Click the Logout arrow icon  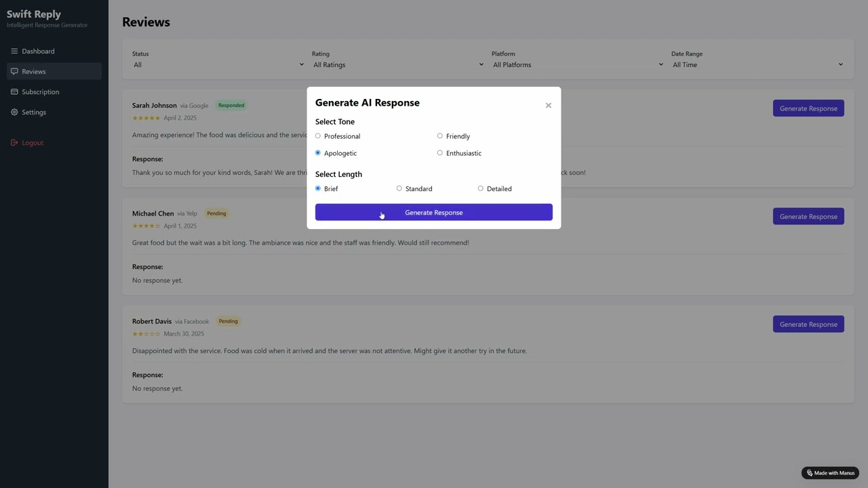[14, 142]
